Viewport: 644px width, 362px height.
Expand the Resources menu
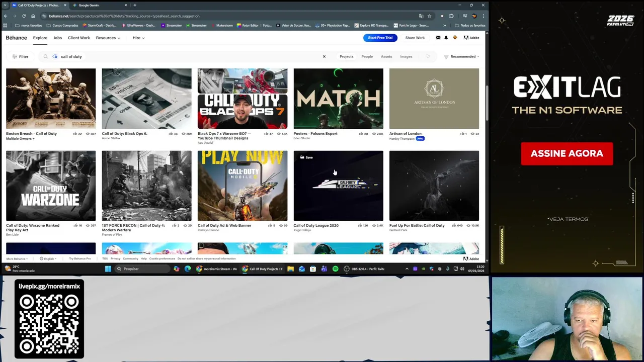(108, 38)
